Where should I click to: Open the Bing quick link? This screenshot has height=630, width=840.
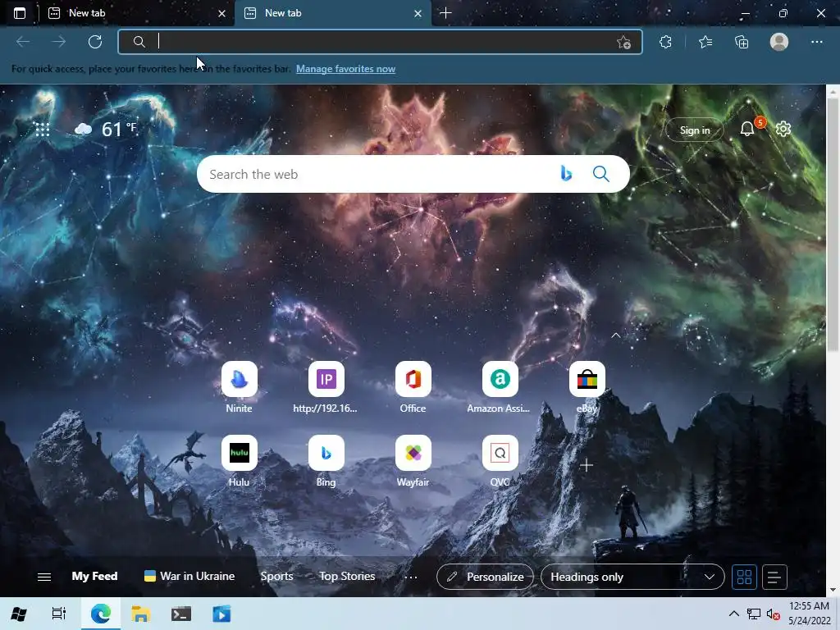[x=326, y=461]
